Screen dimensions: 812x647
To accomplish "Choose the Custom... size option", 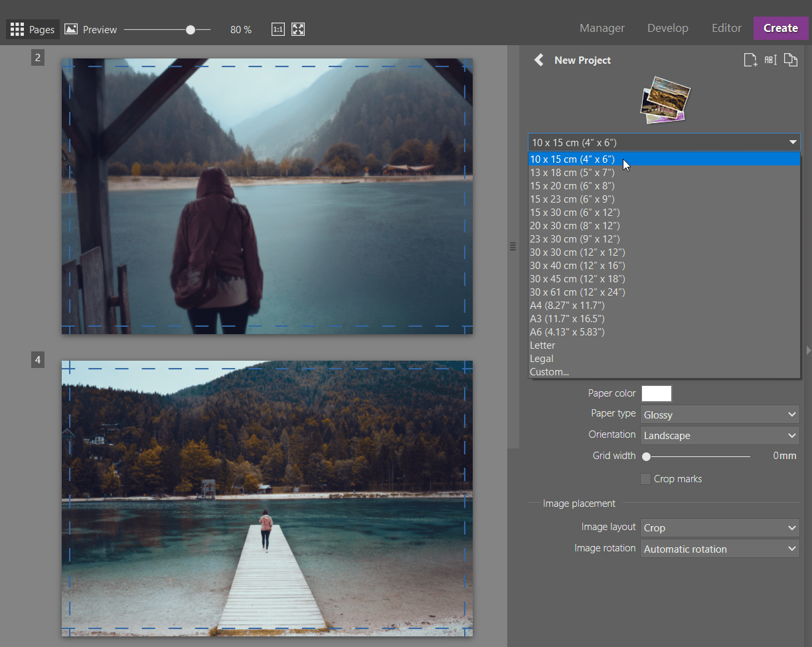I will [664, 372].
